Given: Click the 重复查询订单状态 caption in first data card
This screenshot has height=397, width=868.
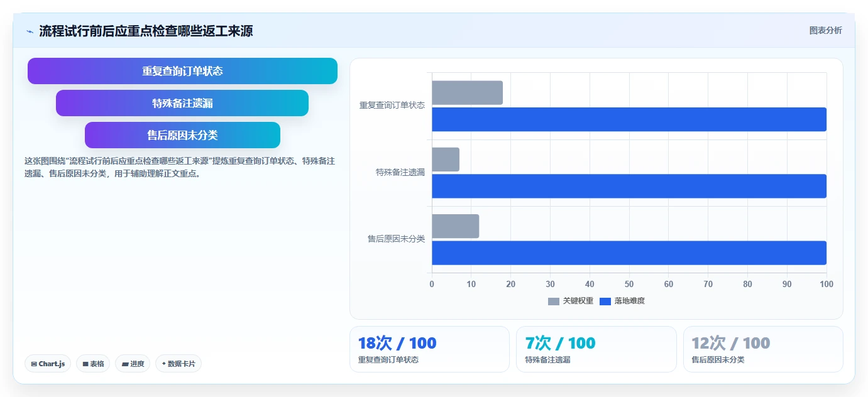Looking at the screenshot, I should [x=388, y=360].
